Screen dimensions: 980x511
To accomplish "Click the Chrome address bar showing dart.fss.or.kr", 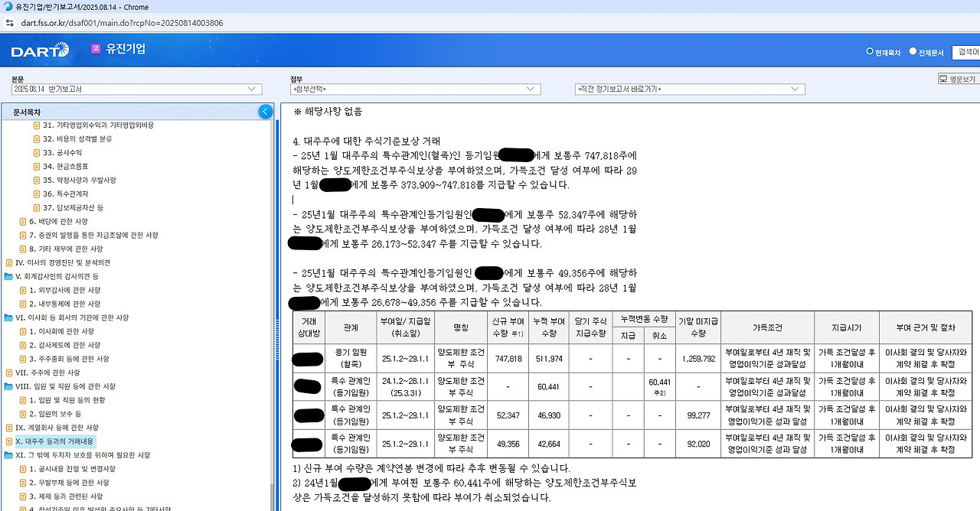I will 122,24.
